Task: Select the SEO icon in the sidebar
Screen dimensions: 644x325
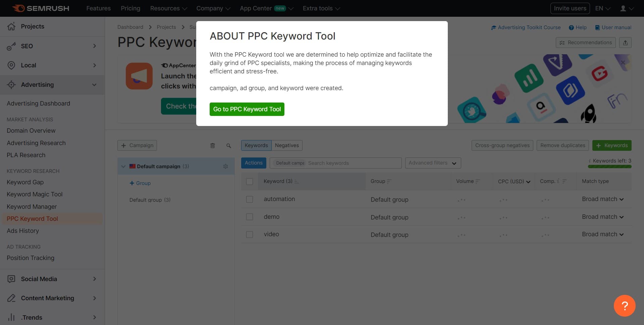Action: click(x=11, y=46)
